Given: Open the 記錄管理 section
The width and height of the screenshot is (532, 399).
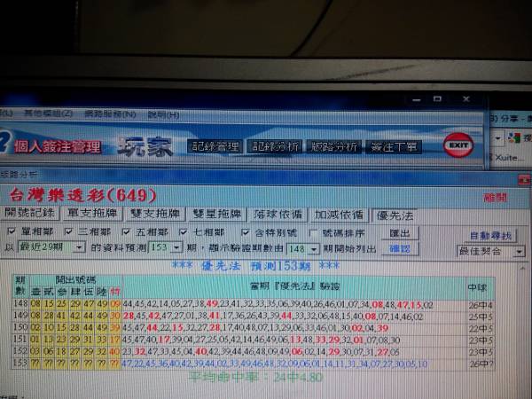Looking at the screenshot, I should pyautogui.click(x=215, y=146).
